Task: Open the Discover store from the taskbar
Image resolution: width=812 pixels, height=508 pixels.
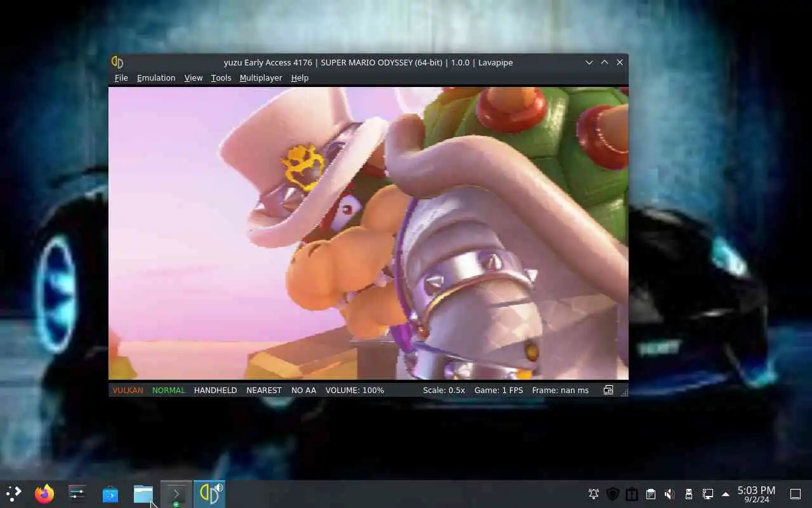Action: (x=110, y=493)
